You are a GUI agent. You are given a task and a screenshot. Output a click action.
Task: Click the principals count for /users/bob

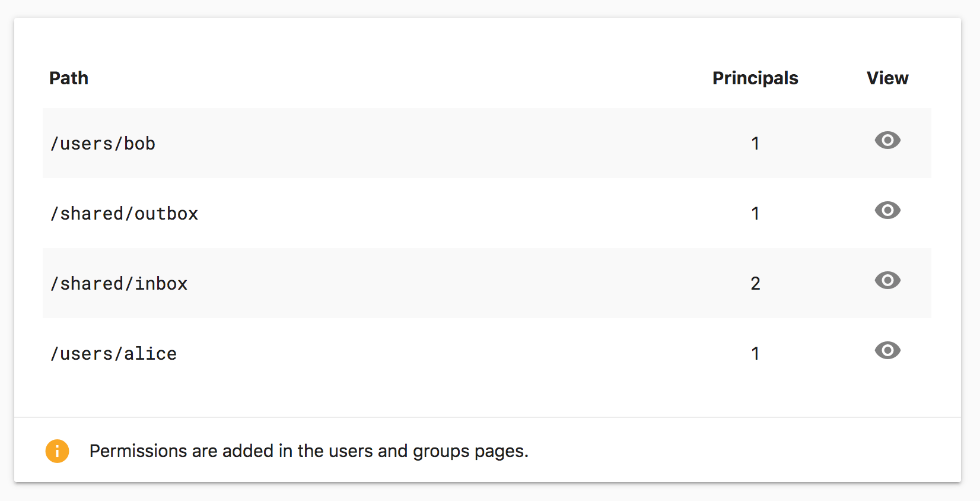point(755,144)
